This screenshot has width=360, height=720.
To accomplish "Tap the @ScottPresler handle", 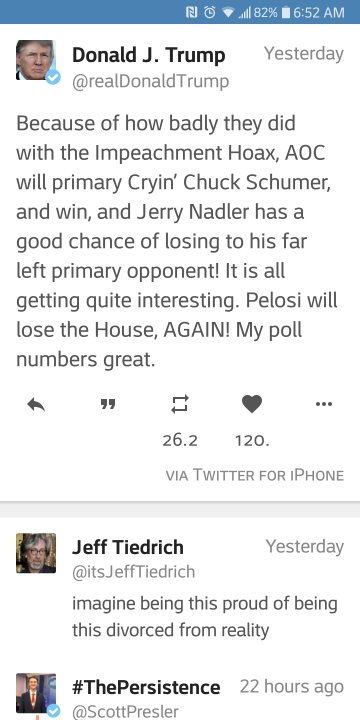I will [x=125, y=712].
